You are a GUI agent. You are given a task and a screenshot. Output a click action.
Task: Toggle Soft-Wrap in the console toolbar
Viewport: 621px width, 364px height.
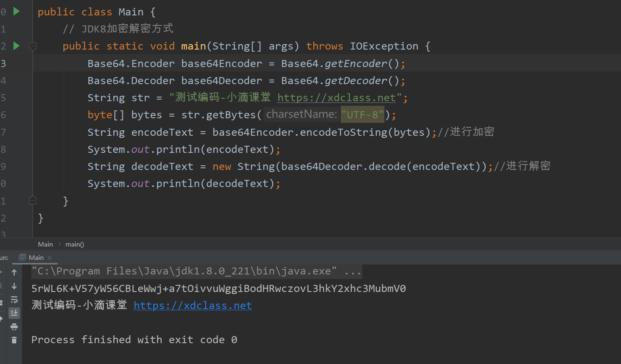(14, 299)
